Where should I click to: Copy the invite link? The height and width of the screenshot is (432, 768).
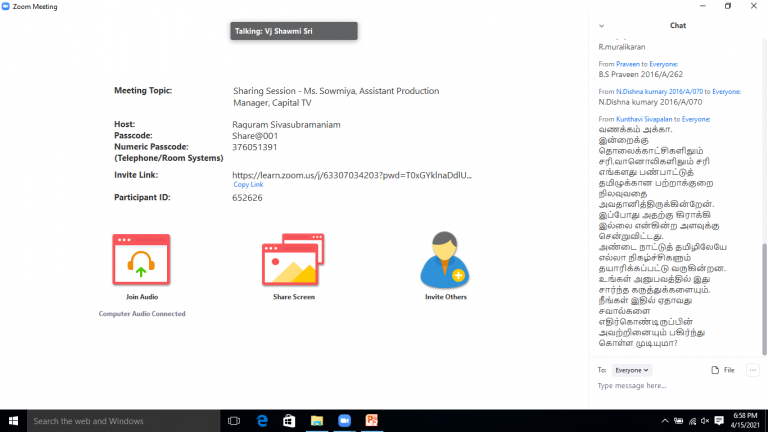point(248,185)
